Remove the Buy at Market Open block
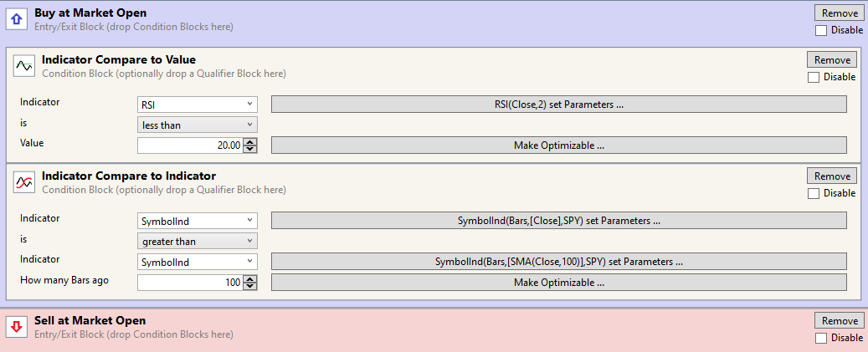The width and height of the screenshot is (868, 352). 839,13
